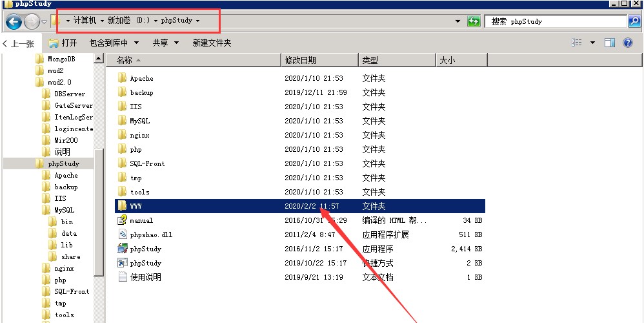Image resolution: width=644 pixels, height=323 pixels.
Task: Select the phpStudy shortcut file icon
Action: point(123,263)
